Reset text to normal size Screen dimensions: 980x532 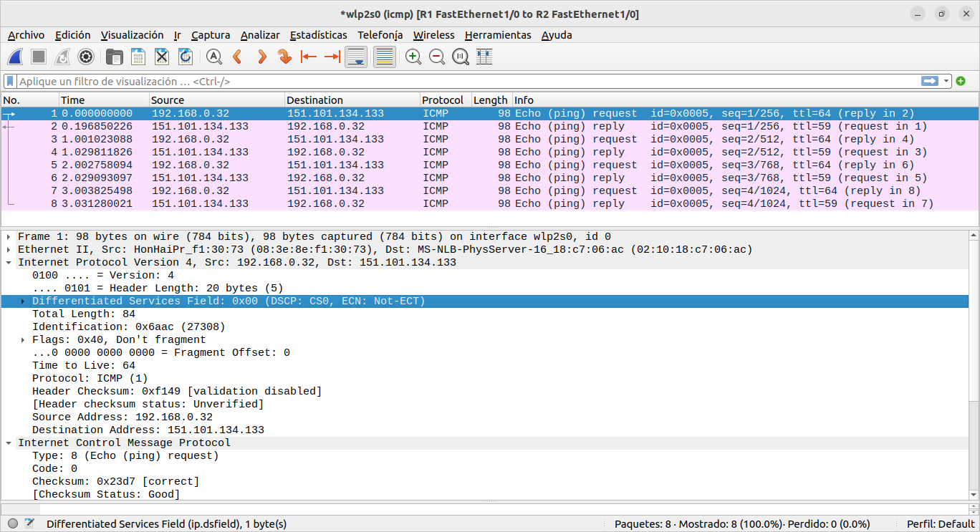(x=461, y=57)
